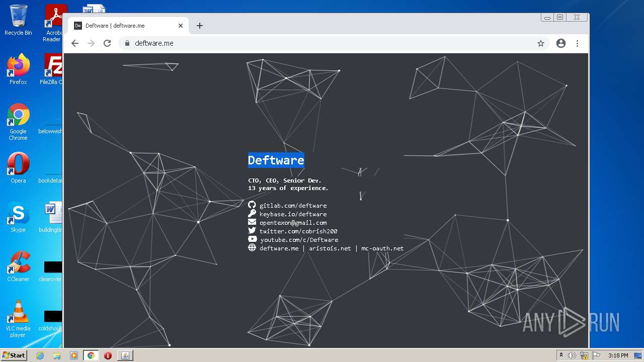
Task: Click the globe icon beside deftware.me
Action: (x=252, y=247)
